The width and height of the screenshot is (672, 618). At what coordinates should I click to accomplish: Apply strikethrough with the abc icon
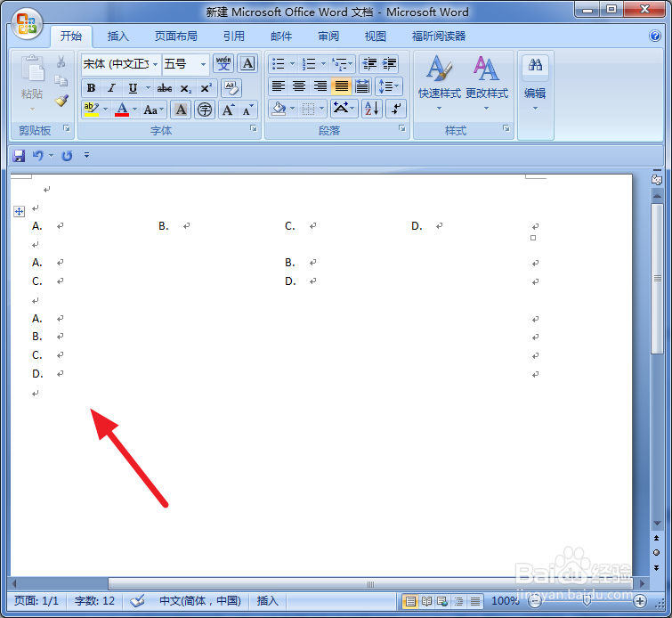[x=165, y=88]
